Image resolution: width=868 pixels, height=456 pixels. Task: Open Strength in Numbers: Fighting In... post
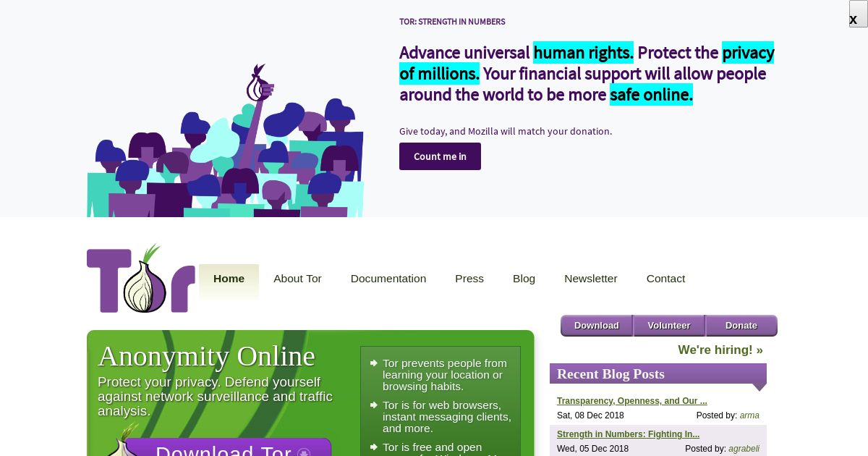click(628, 434)
